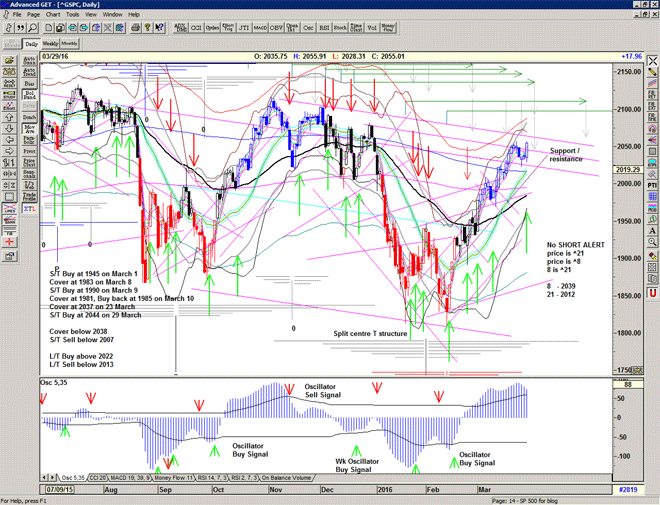This screenshot has width=660, height=505.
Task: Open the Tools menu
Action: pyautogui.click(x=93, y=15)
